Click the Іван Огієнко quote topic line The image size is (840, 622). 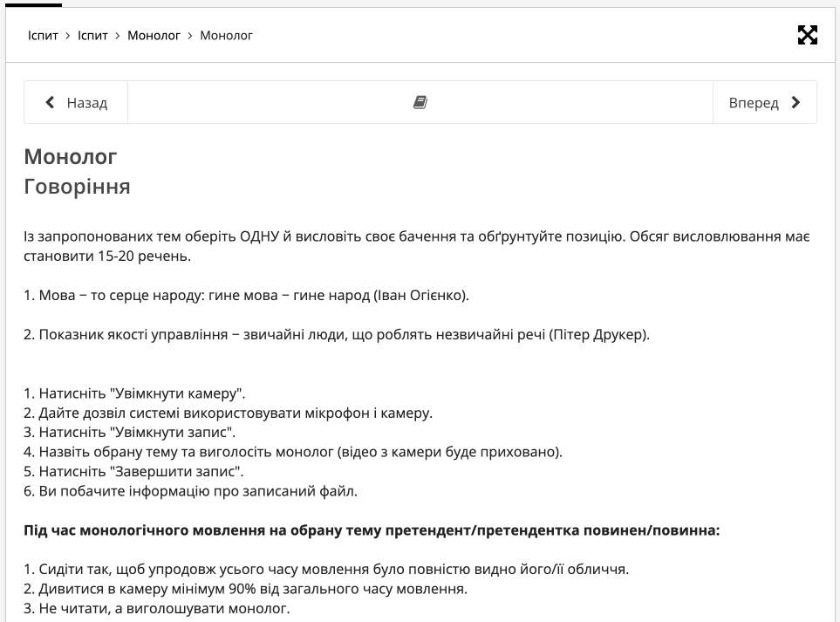(246, 295)
